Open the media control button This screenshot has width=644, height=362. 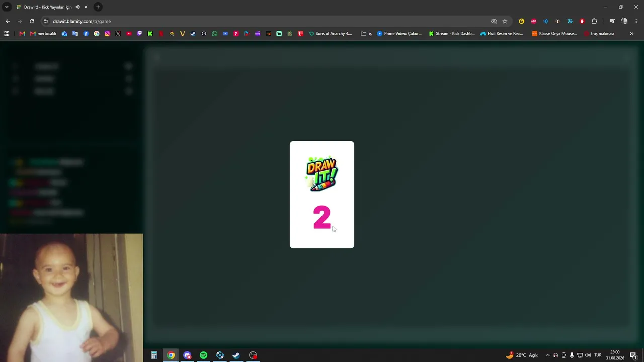click(612, 21)
